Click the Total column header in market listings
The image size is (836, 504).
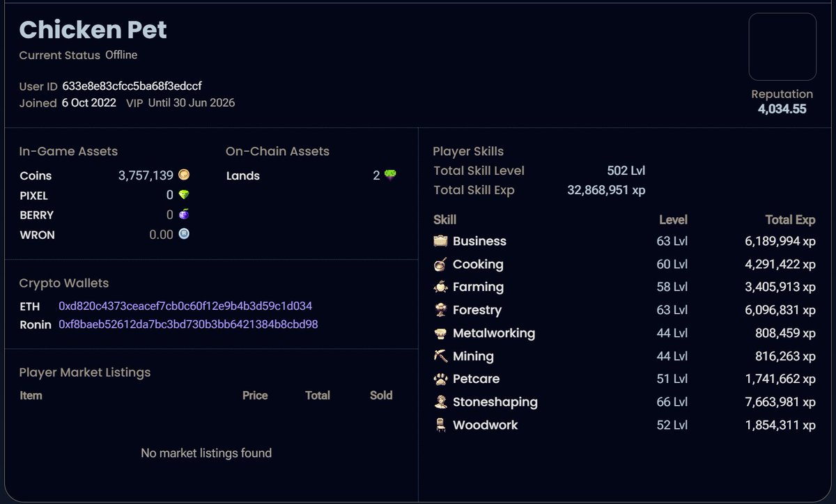[x=317, y=395]
